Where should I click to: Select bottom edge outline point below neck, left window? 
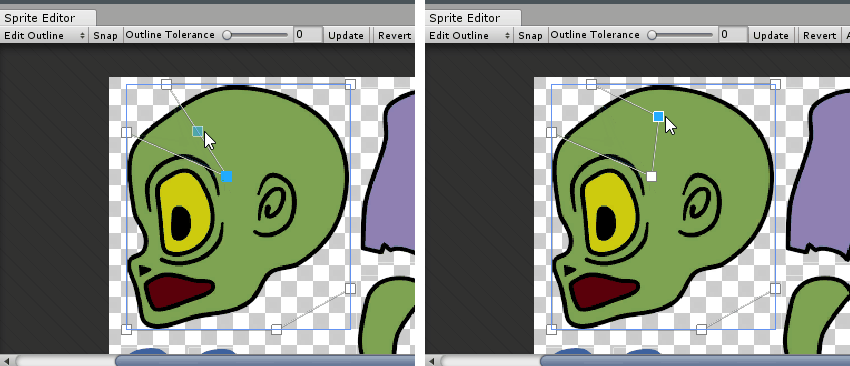[276, 329]
